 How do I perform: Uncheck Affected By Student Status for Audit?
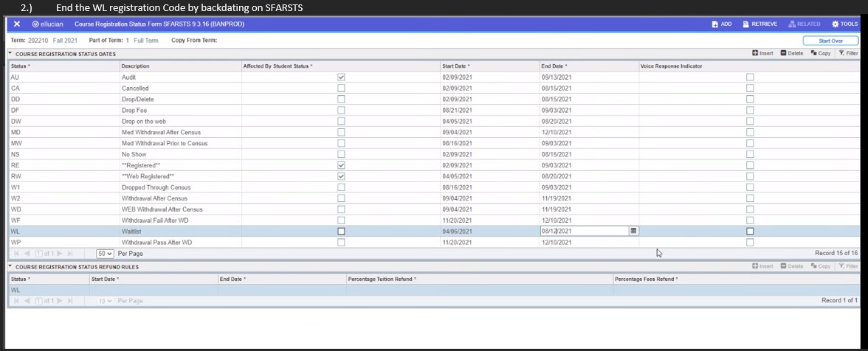coord(340,77)
